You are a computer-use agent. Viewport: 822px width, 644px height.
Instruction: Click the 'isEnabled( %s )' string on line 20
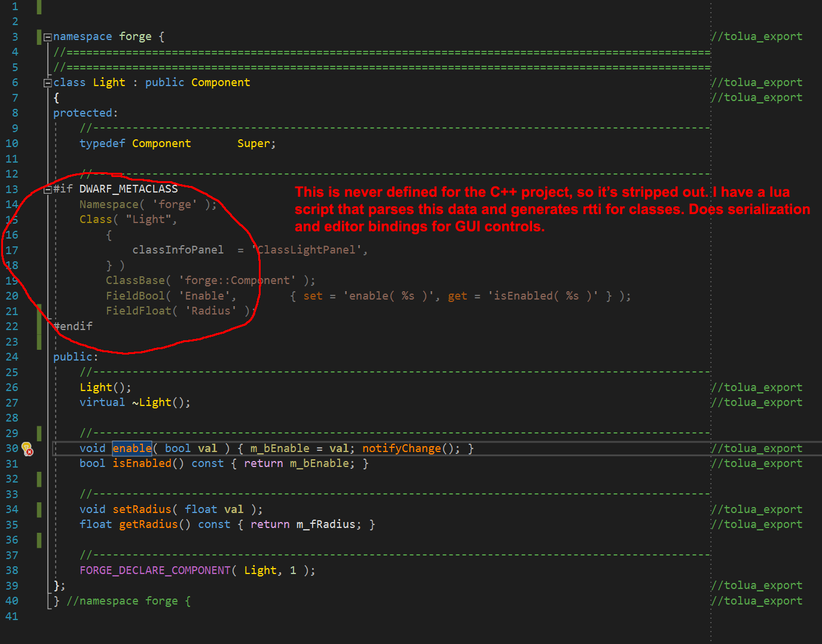tap(543, 296)
